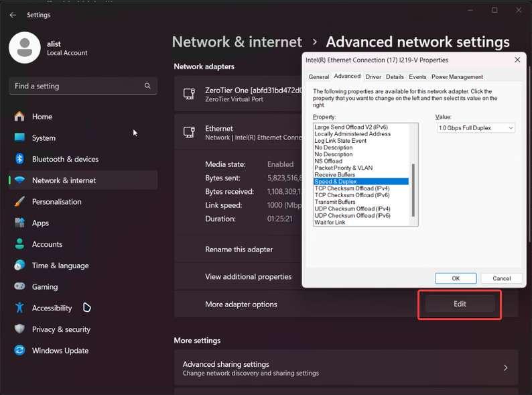Select Packet Priority & VLAN property
The image size is (532, 395).
pyautogui.click(x=343, y=168)
